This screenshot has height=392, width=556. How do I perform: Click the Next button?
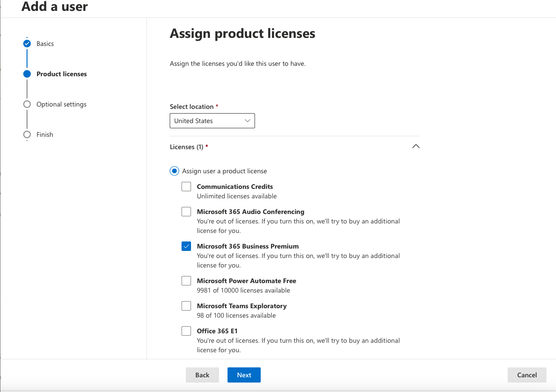pyautogui.click(x=244, y=375)
